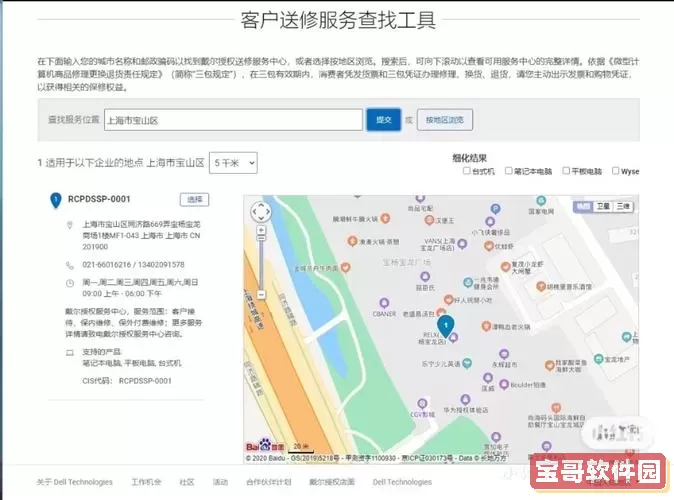Click the Boulder marker on the map
Viewport: 674px width, 500px height.
(x=504, y=384)
